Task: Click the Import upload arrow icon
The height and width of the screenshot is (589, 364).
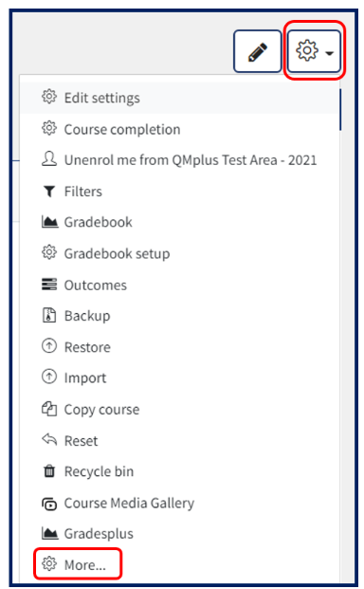Action: point(49,377)
